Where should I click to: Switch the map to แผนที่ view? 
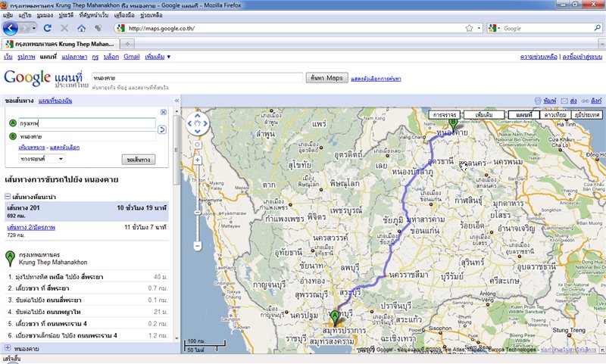pos(523,114)
